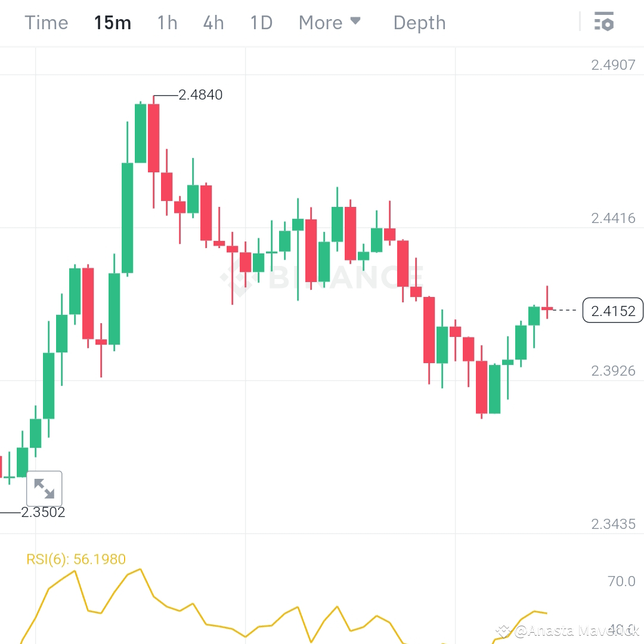Click the gear shape inside the settings icon
Image resolution: width=644 pixels, height=644 pixels.
pyautogui.click(x=609, y=25)
